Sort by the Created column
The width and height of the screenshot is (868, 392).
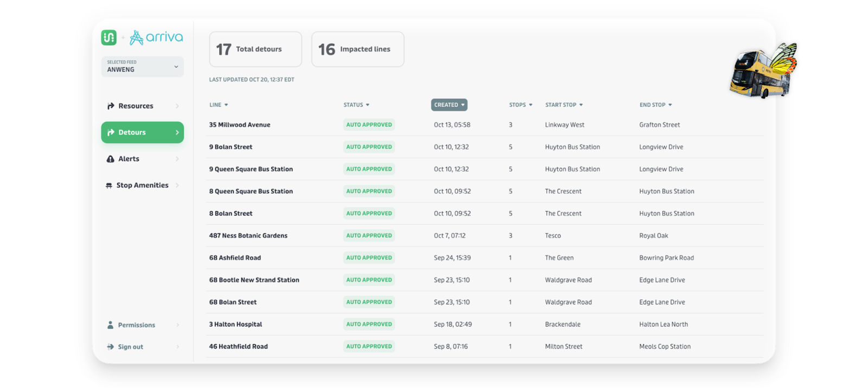tap(449, 105)
